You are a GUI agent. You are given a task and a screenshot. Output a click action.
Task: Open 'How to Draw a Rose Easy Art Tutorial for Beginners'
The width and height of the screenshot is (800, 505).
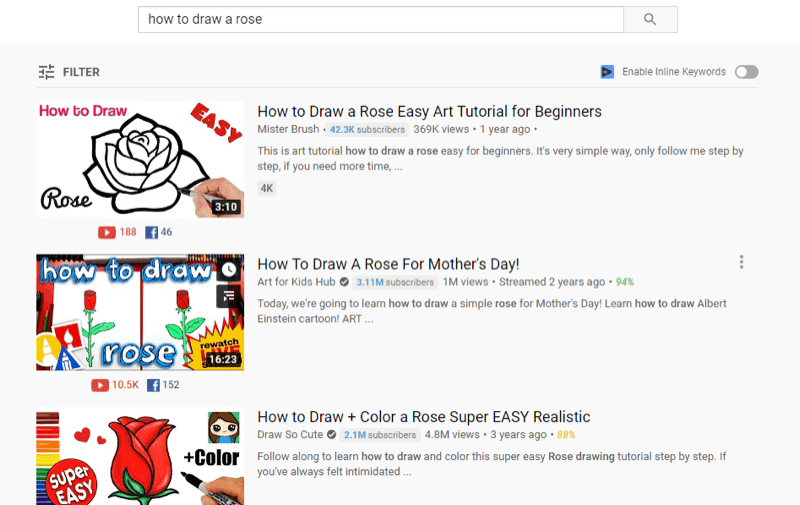(x=429, y=111)
